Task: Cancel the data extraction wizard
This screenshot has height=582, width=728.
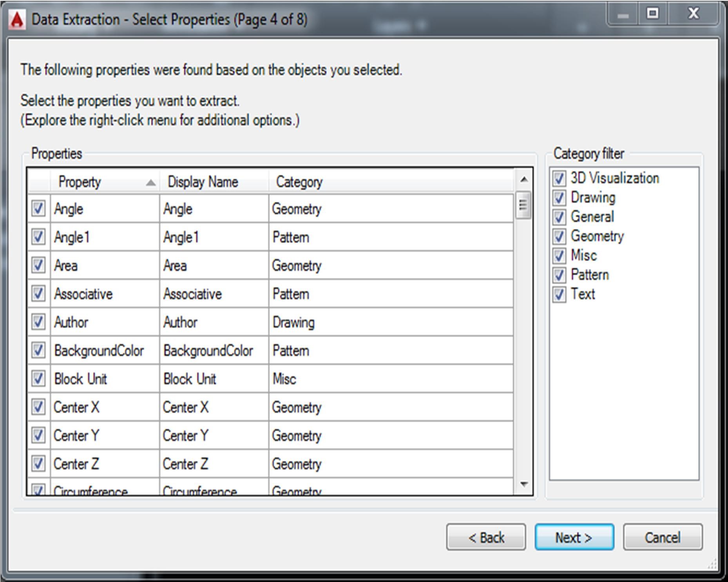Action: click(663, 537)
